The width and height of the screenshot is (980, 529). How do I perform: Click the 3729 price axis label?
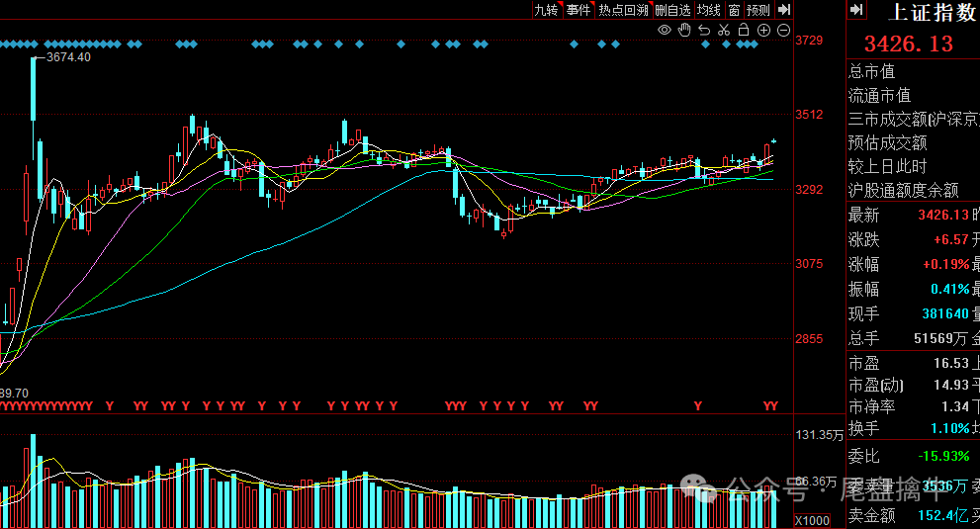809,40
